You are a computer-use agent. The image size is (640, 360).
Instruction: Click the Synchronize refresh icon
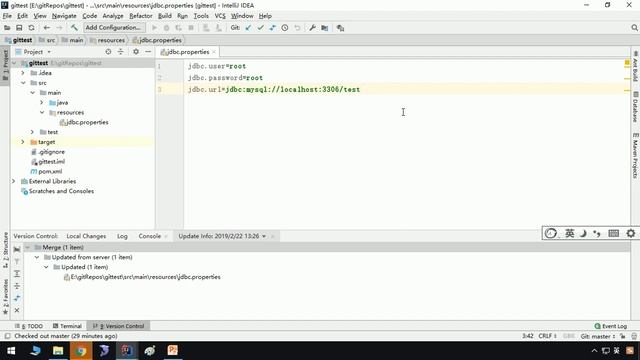31,28
